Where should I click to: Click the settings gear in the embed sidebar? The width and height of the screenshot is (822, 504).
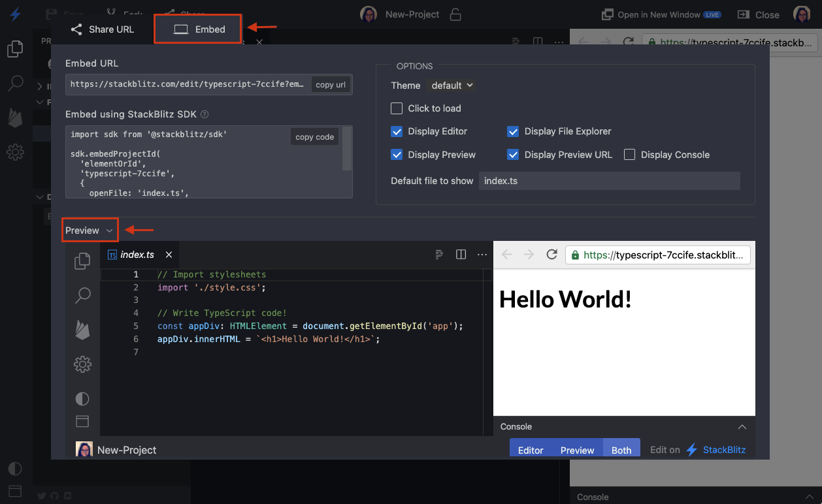coord(82,364)
